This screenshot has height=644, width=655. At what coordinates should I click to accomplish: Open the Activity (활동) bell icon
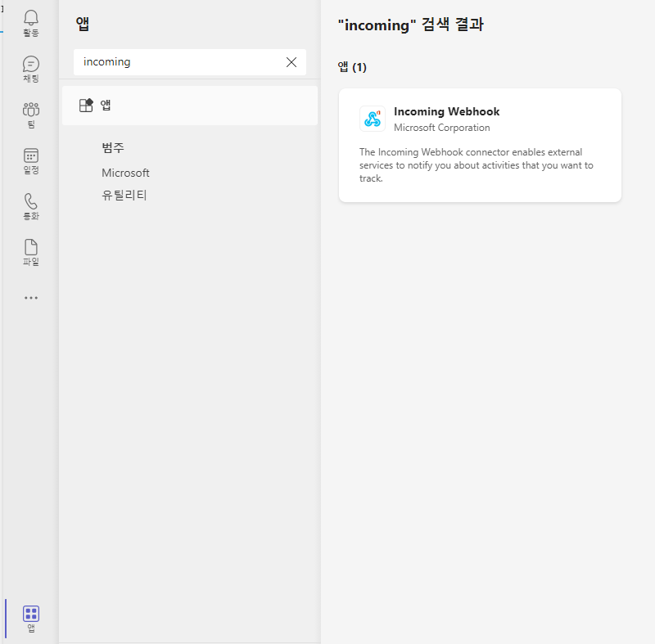tap(31, 24)
